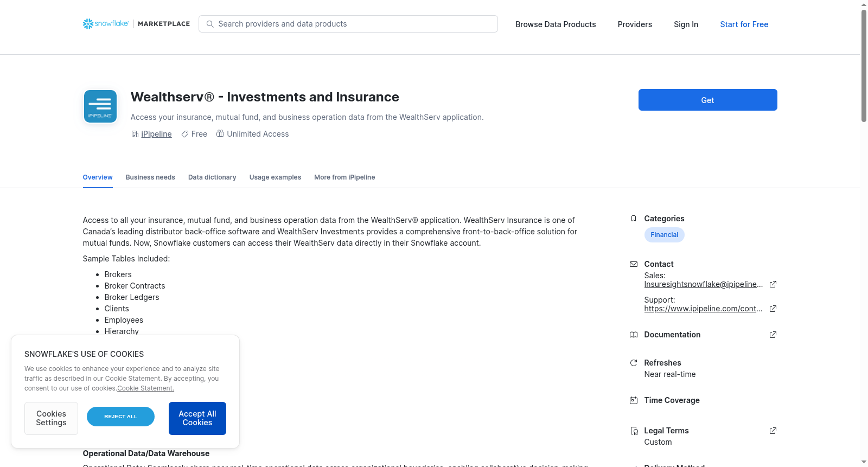This screenshot has height=467, width=868.
Task: Click the search magnifier icon
Action: coord(210,24)
